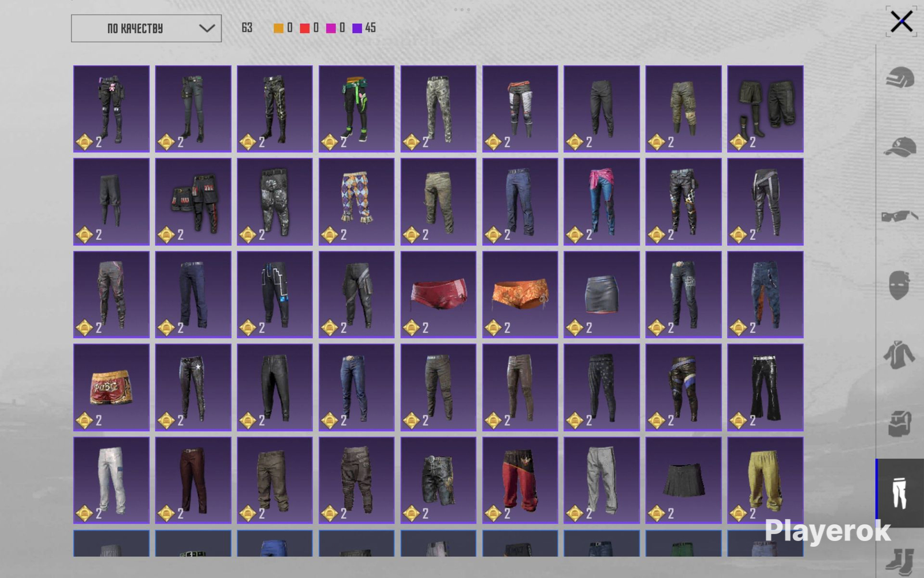Select the yellow baggy sweatpants
The width and height of the screenshot is (924, 578).
pyautogui.click(x=765, y=480)
